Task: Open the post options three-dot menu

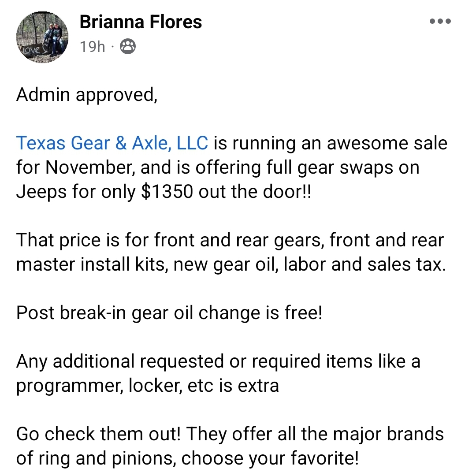Action: pyautogui.click(x=440, y=21)
